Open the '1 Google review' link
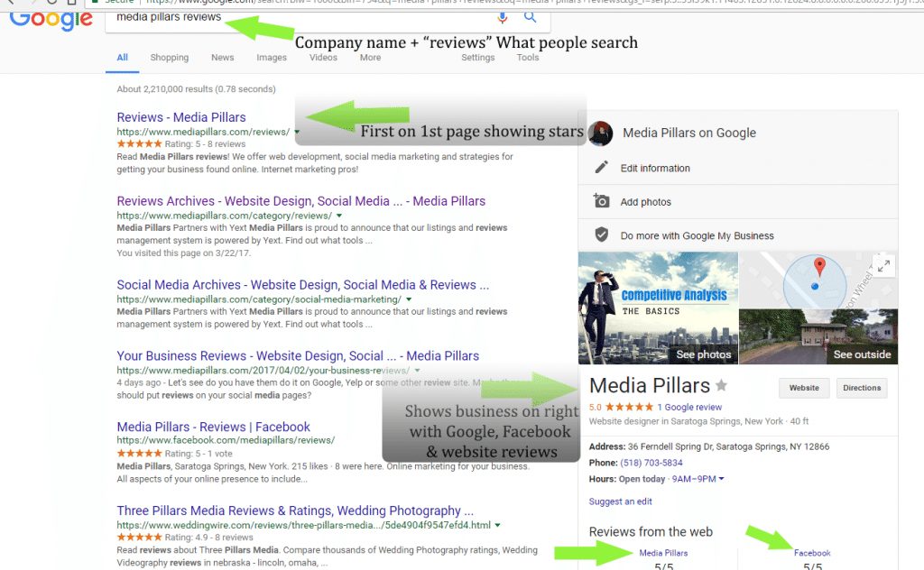 [689, 407]
